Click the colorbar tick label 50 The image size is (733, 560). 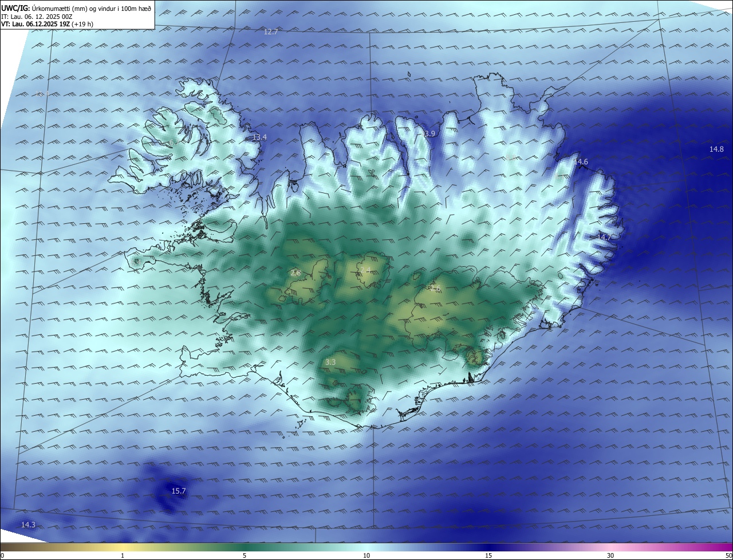click(729, 555)
